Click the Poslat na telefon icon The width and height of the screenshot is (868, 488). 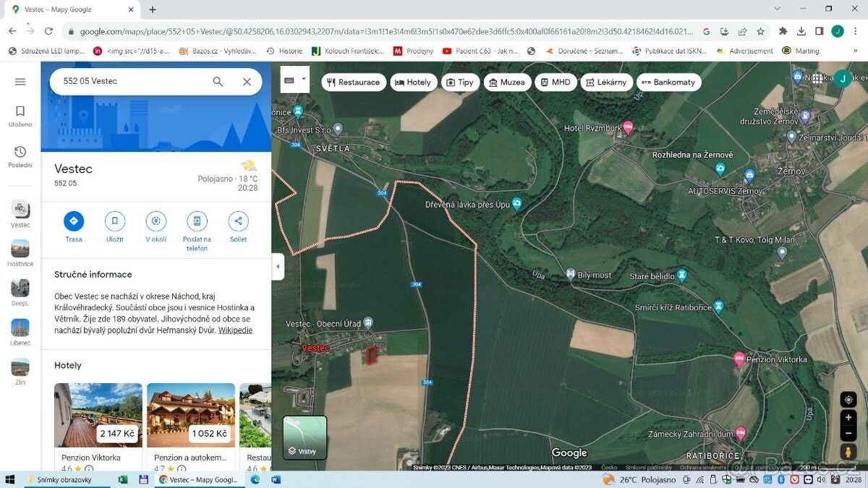point(197,221)
